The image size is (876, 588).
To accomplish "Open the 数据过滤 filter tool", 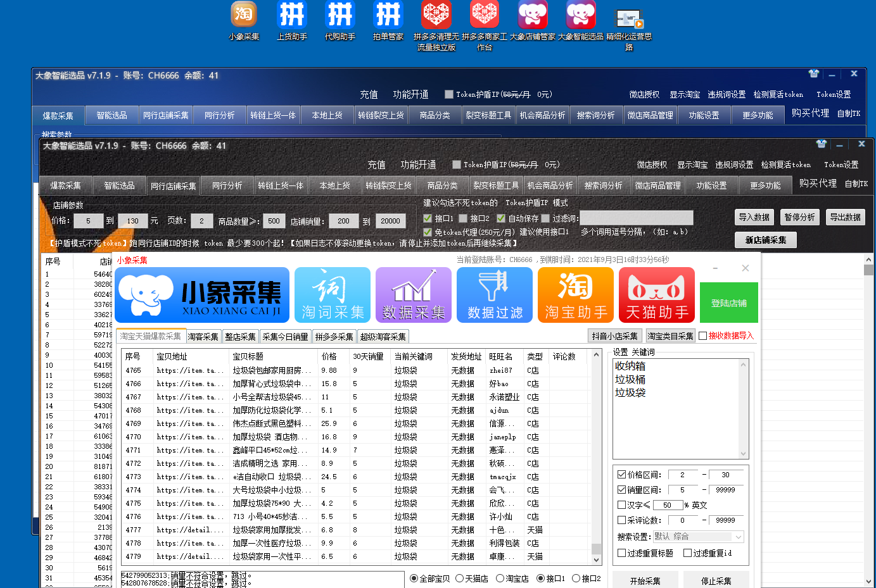I will coord(495,294).
